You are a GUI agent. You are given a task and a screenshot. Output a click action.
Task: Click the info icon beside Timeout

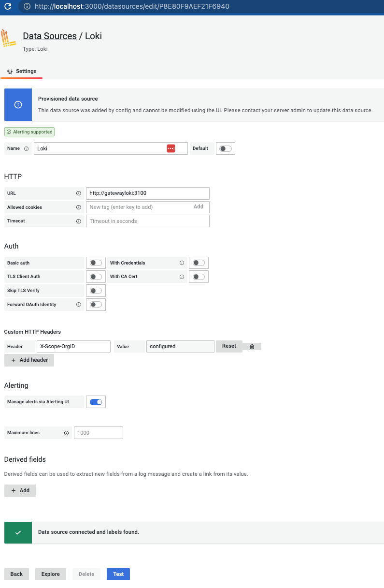point(78,221)
